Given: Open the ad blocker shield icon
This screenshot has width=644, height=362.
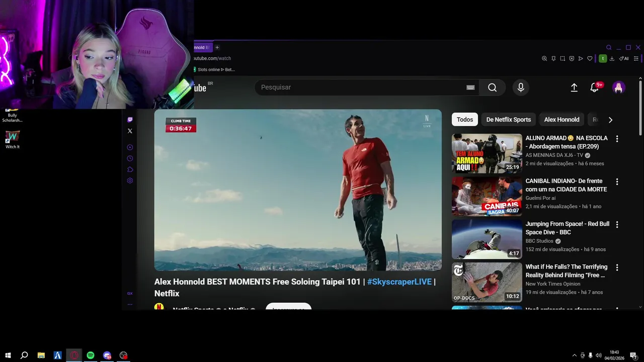Looking at the screenshot, I should (x=572, y=58).
